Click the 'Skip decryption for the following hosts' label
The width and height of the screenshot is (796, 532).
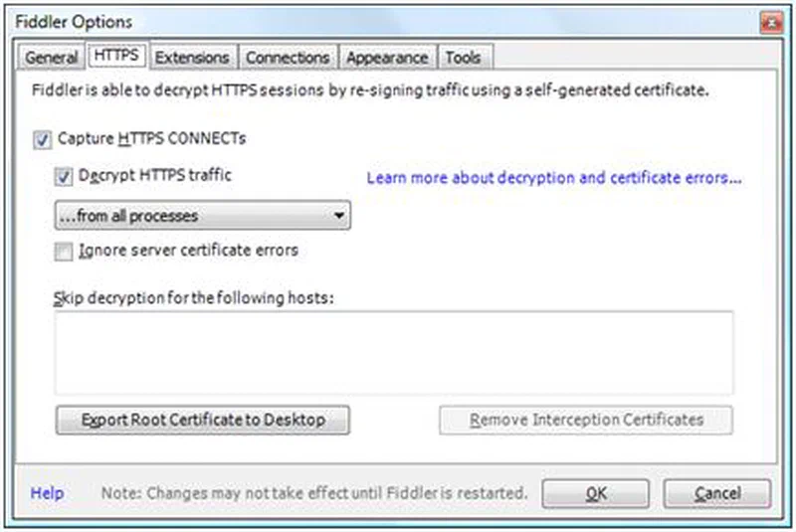[x=194, y=297]
